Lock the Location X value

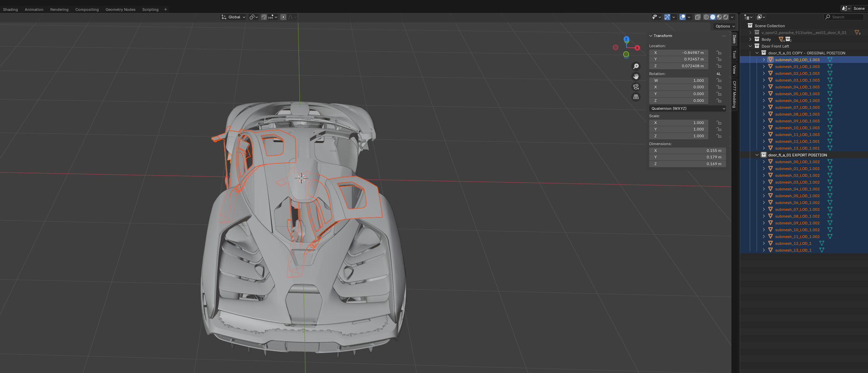click(719, 53)
